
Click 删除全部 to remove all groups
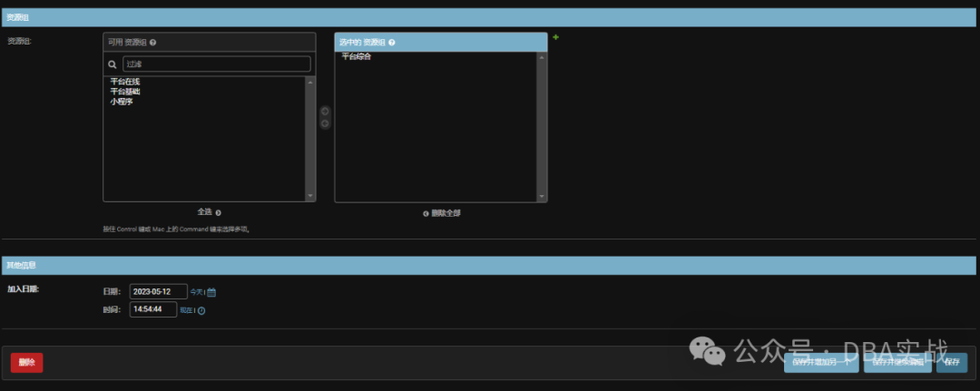[x=442, y=213]
